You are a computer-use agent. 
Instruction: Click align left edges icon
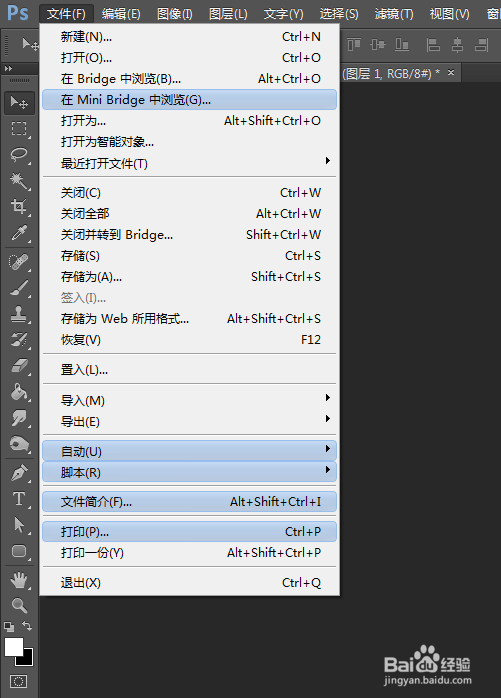pos(433,45)
